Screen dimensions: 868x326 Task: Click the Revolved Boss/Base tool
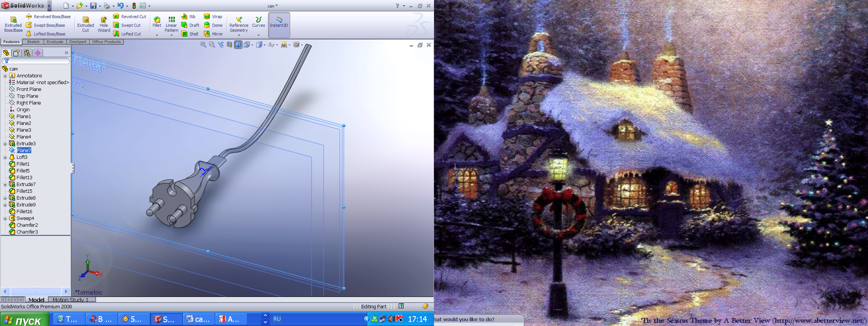pos(48,17)
